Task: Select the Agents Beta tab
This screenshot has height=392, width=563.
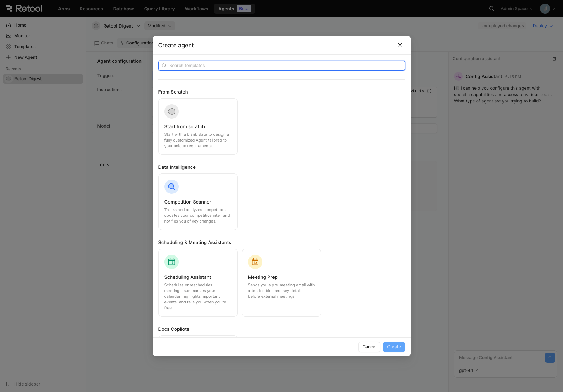Action: click(234, 9)
